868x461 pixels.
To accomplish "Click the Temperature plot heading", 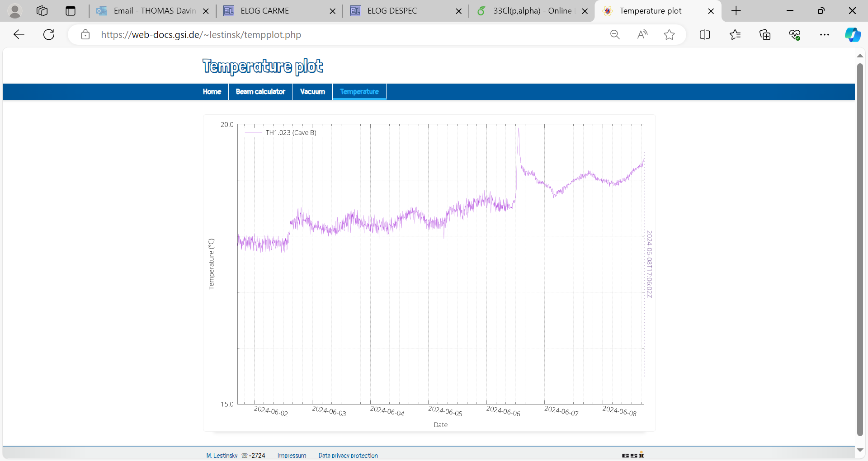I will pos(263,66).
